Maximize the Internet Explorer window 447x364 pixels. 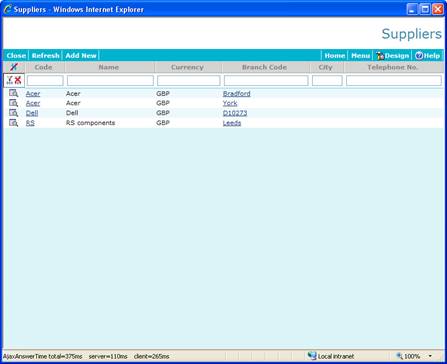(425, 9)
